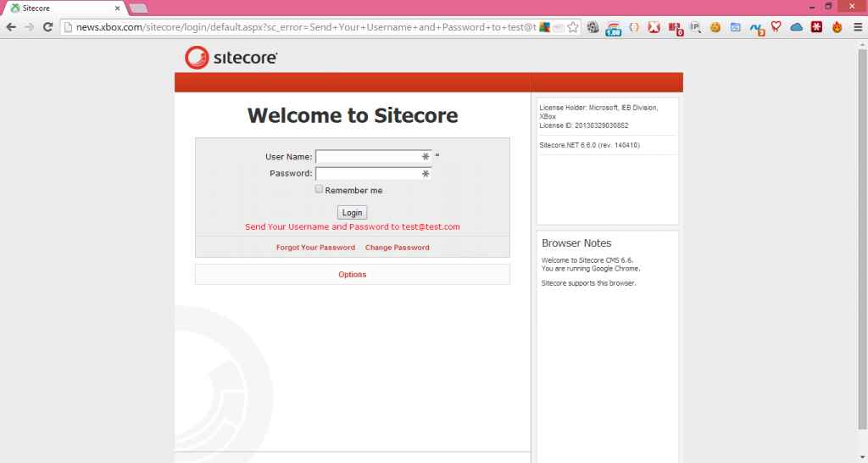868x463 pixels.
Task: Click the Sitecore.NET 6.6.0 version text
Action: click(x=590, y=145)
